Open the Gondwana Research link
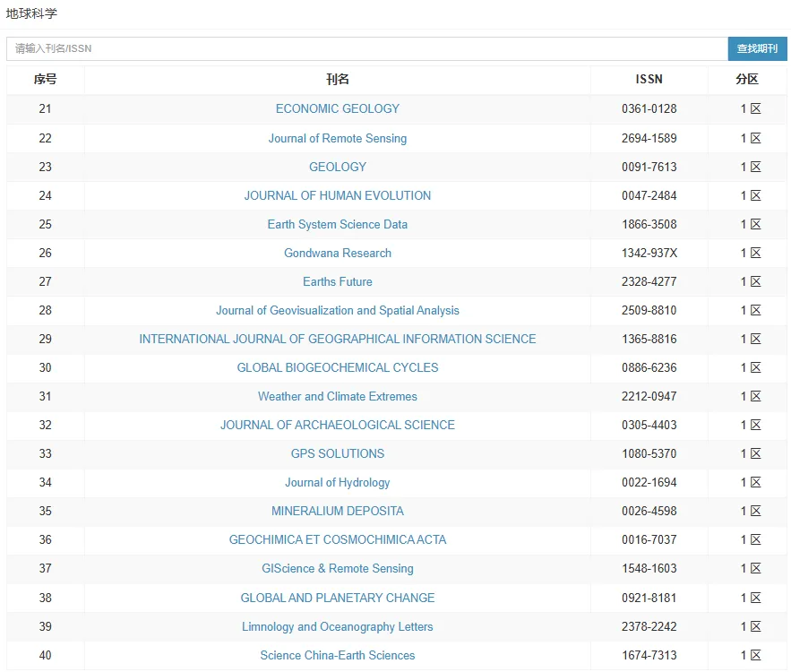The width and height of the screenshot is (791, 672). click(338, 254)
